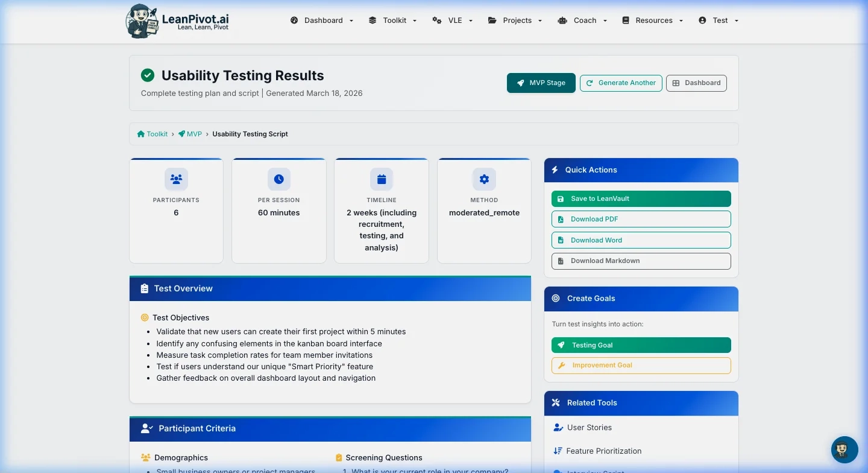This screenshot has height=473, width=868.
Task: Click the calendar icon on Timeline card
Action: [x=382, y=179]
